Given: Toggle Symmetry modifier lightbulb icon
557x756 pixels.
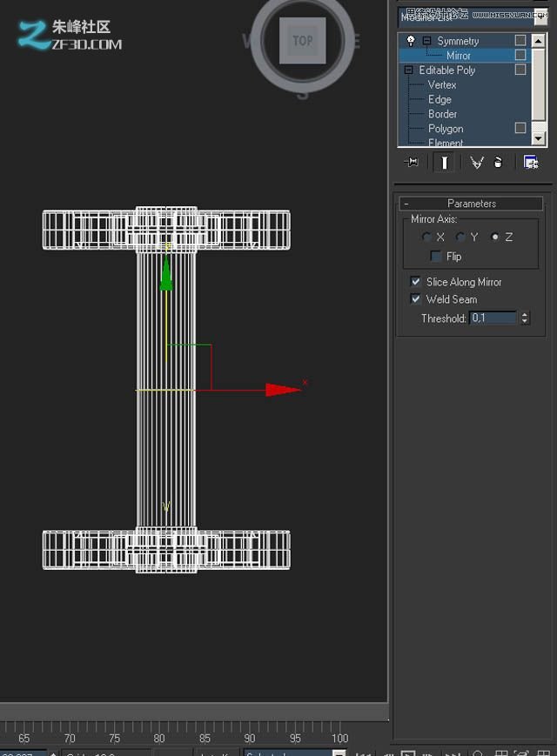Looking at the screenshot, I should (x=411, y=41).
